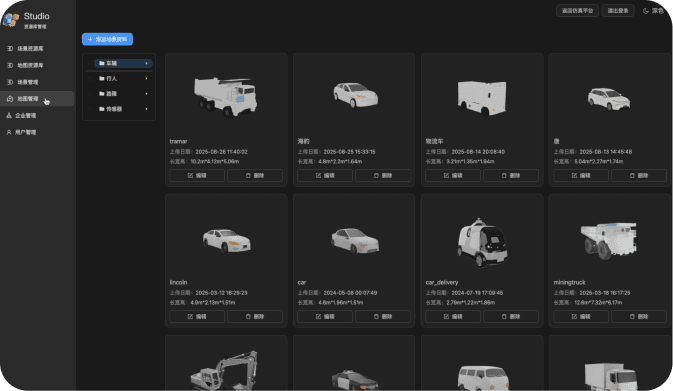Open the miningtruck thumbnail

[609, 241]
